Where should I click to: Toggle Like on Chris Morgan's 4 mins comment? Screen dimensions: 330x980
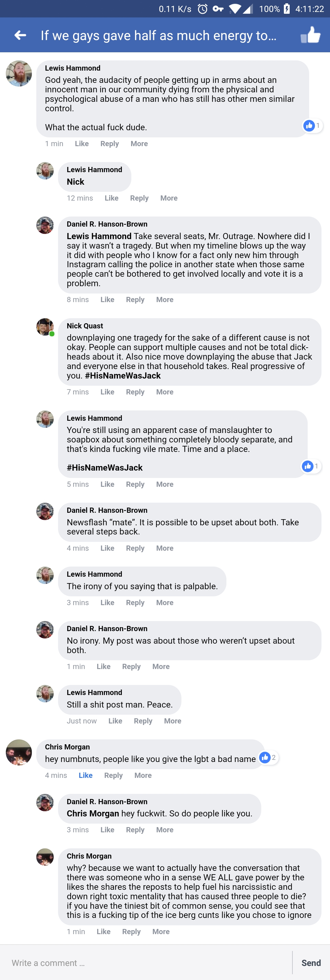tap(86, 775)
